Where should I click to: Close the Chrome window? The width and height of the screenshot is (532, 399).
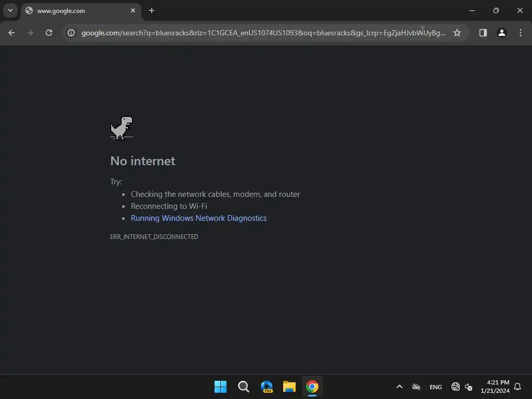click(x=520, y=10)
